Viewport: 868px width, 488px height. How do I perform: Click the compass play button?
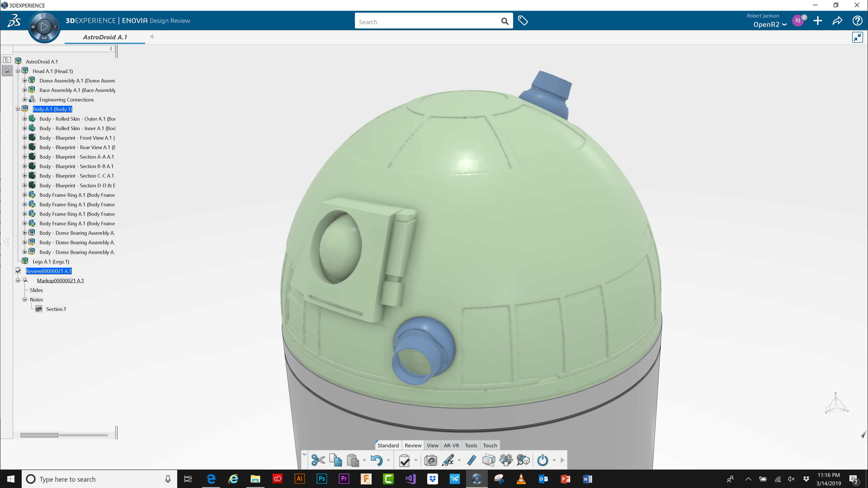pyautogui.click(x=44, y=27)
